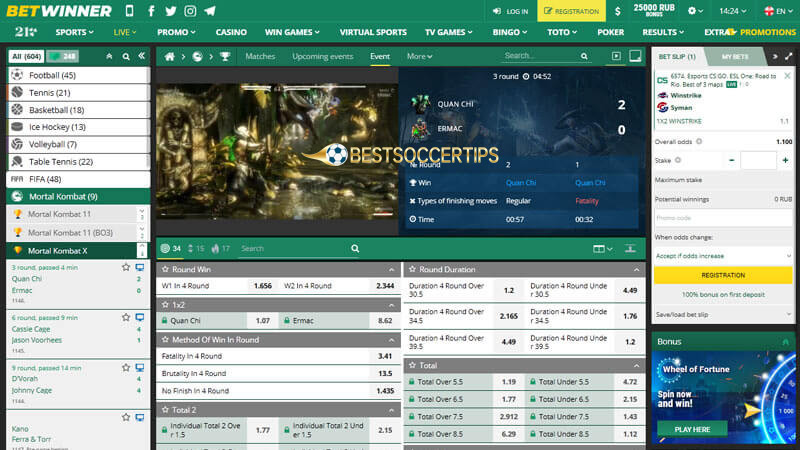Screen dimensions: 800x450
Task: Open the Facebook page icon
Action: (151, 11)
